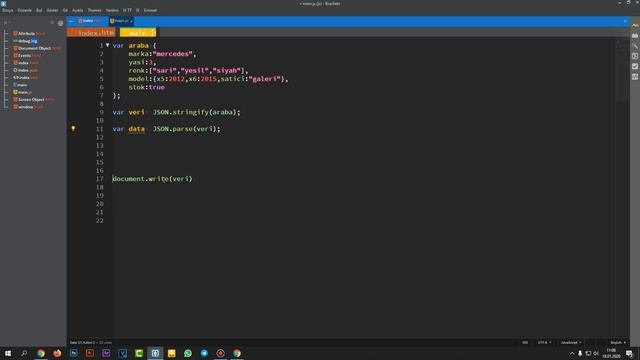640x360 pixels.
Task: Open Telegram in taskbar
Action: click(204, 353)
